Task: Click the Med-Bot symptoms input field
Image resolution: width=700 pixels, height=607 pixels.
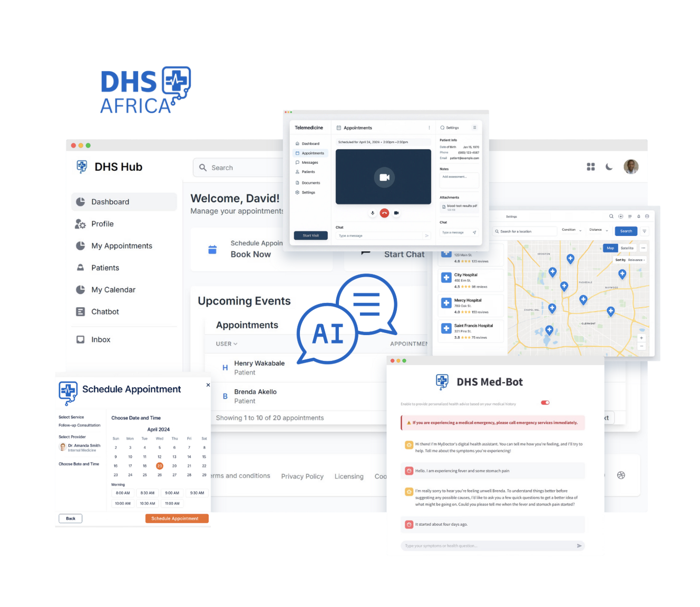Action: (488, 546)
